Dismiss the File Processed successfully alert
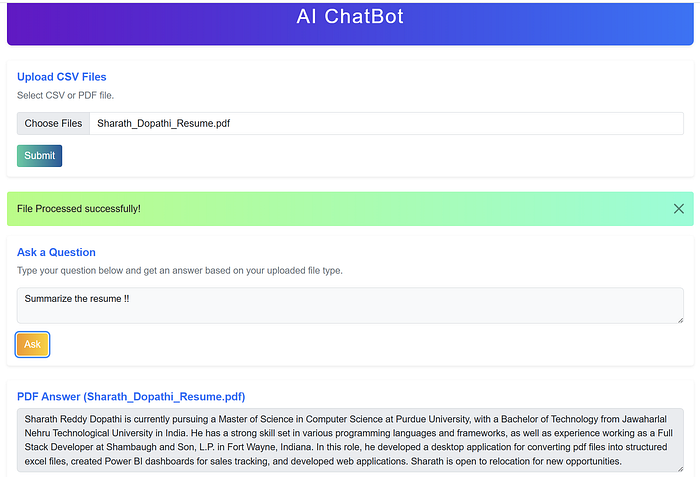Viewport: 700px width, 477px height. coord(679,209)
